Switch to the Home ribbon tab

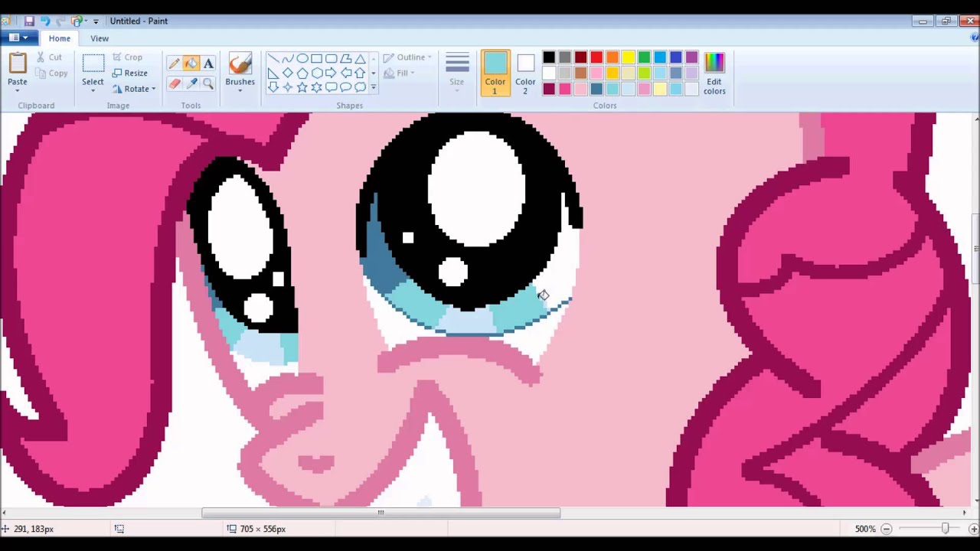click(x=59, y=38)
